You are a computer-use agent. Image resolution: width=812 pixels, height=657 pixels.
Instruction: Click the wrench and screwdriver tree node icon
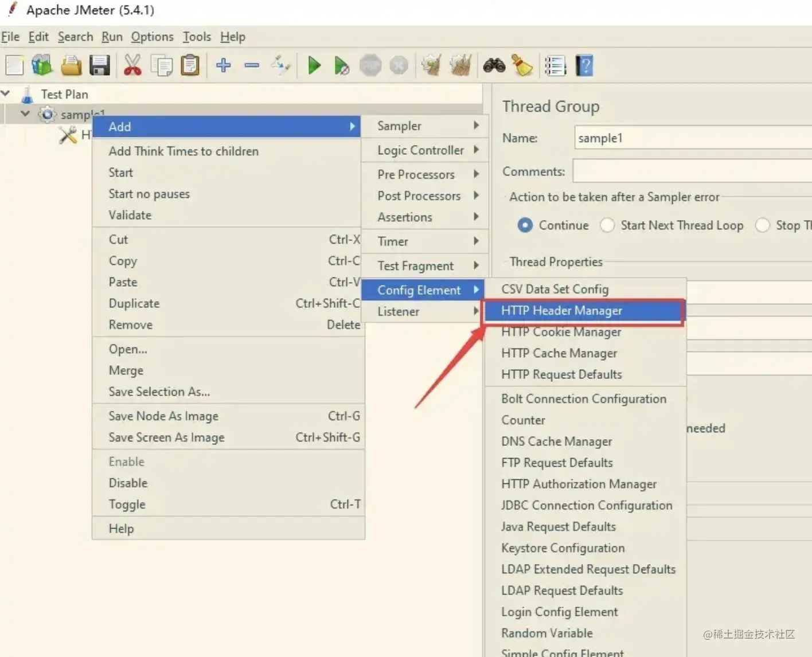point(68,135)
